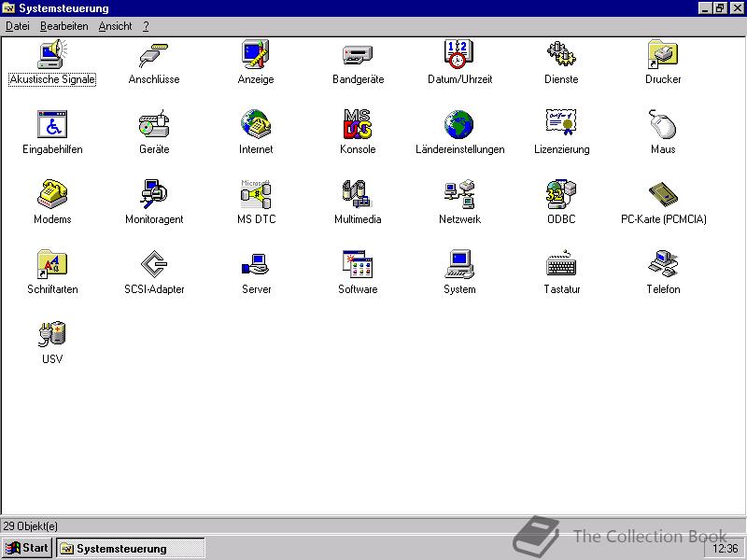
Task: Select the Schriftarten fonts folder icon
Action: coord(52,264)
